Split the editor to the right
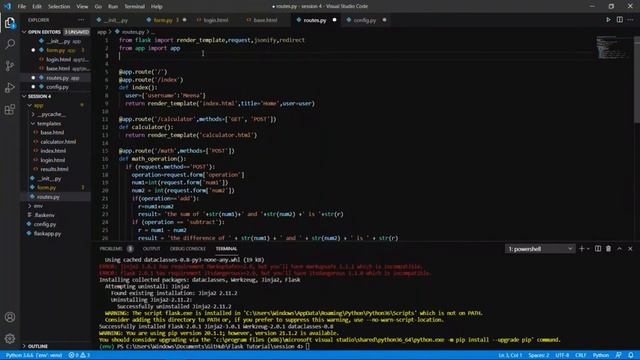 pyautogui.click(x=620, y=20)
